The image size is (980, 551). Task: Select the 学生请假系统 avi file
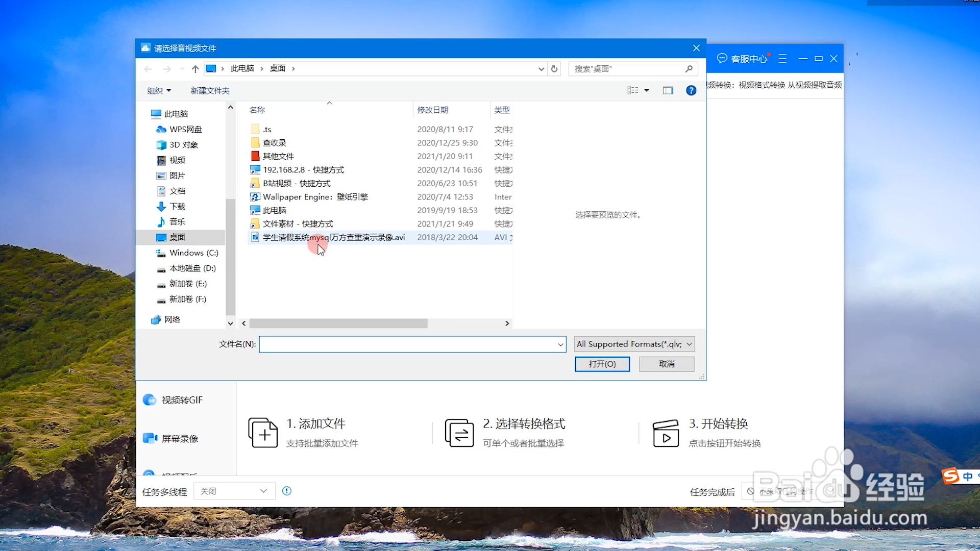[333, 237]
